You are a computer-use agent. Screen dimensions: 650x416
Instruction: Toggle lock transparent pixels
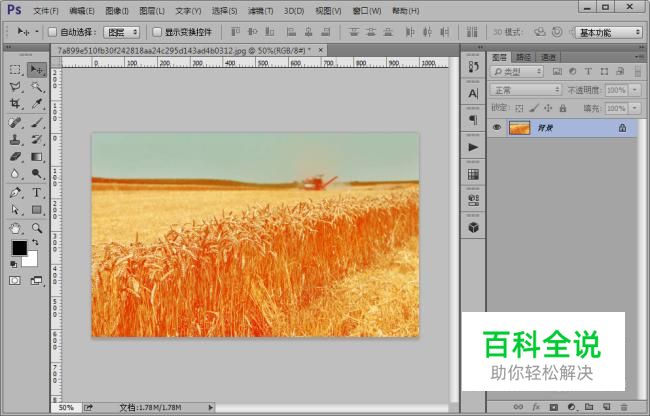pyautogui.click(x=519, y=109)
